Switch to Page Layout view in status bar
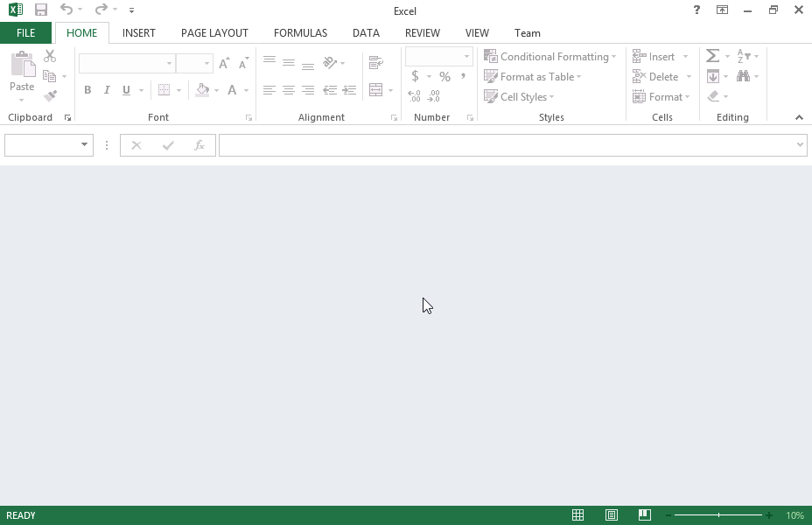The image size is (812, 525). [x=612, y=515]
